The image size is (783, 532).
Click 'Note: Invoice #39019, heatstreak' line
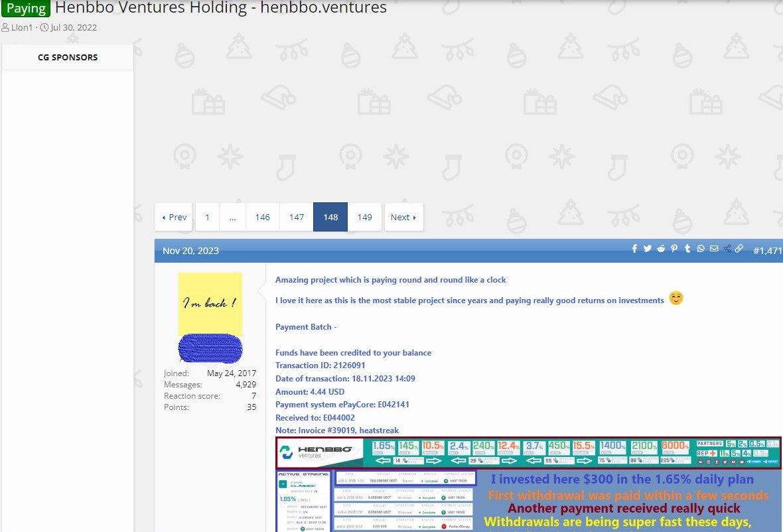point(337,431)
